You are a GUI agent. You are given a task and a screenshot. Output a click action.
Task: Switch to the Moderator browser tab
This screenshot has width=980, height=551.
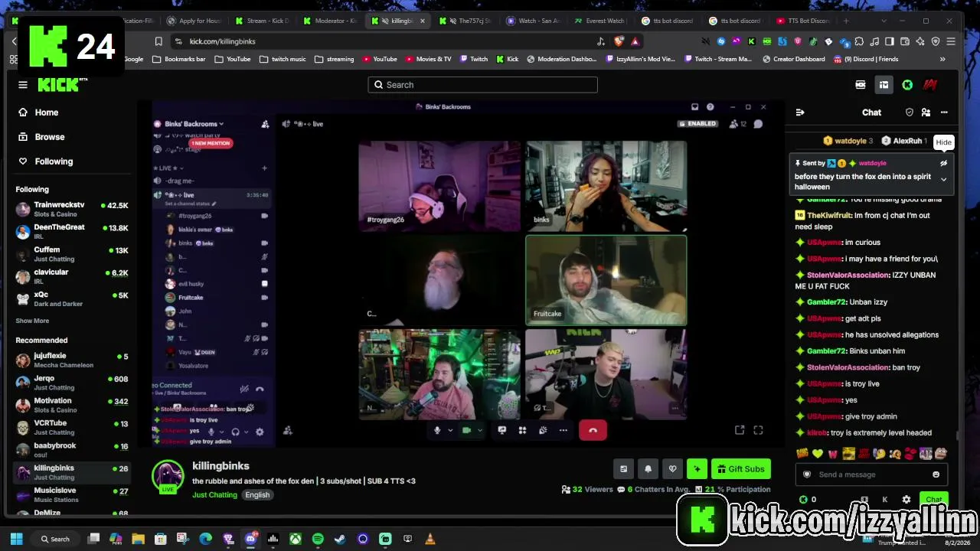[329, 21]
